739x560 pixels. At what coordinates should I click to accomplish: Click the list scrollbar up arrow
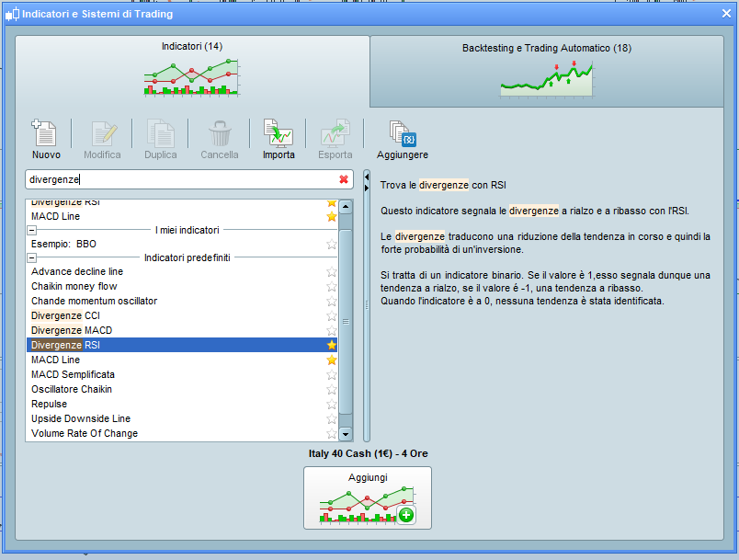[346, 207]
